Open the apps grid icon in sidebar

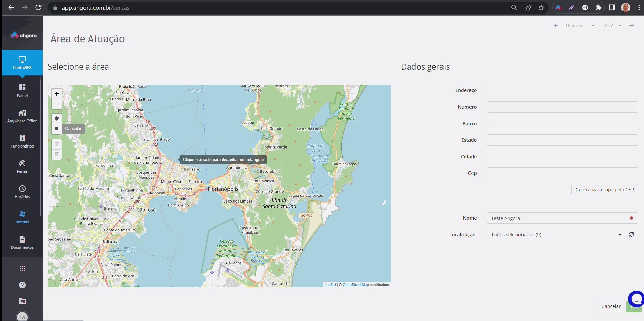(x=22, y=269)
